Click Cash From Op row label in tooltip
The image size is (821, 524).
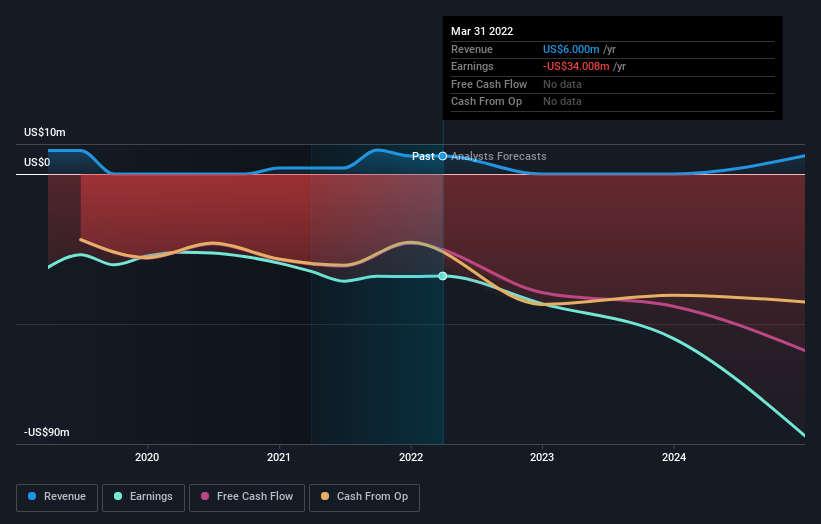486,102
